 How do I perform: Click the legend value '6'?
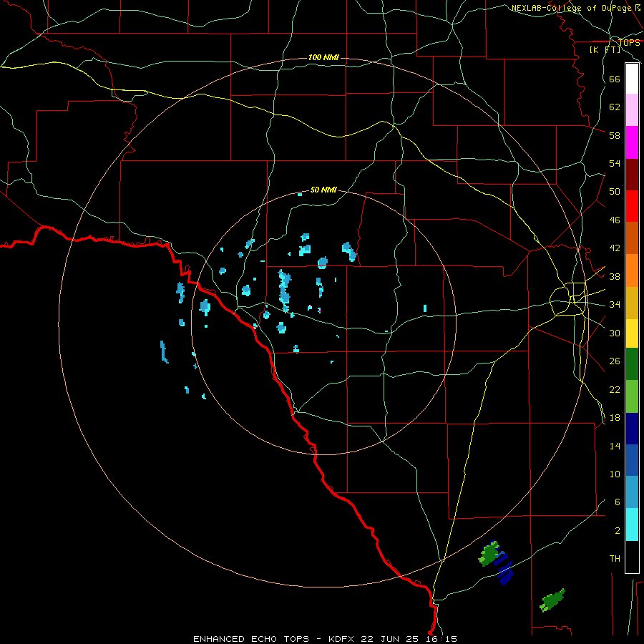pyautogui.click(x=618, y=502)
